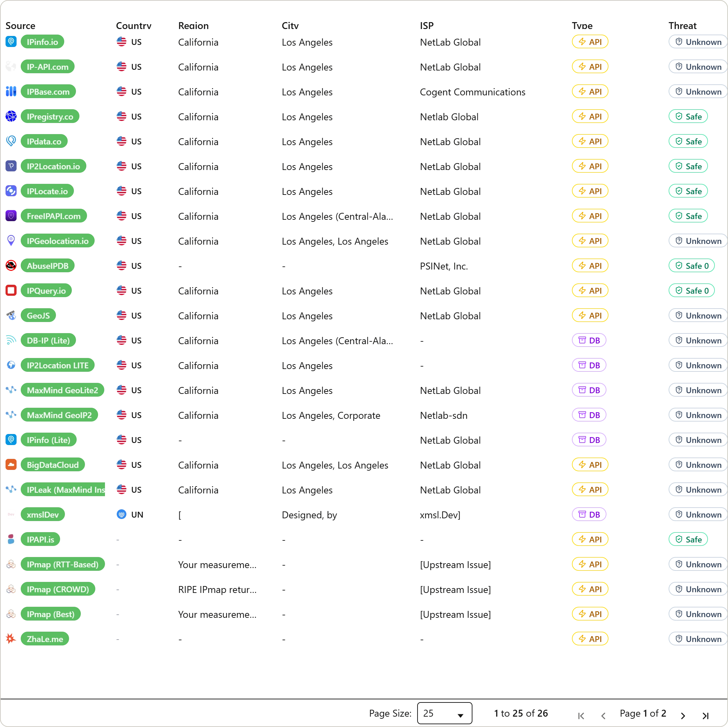
Task: Sort by the Threat column header
Action: [682, 26]
